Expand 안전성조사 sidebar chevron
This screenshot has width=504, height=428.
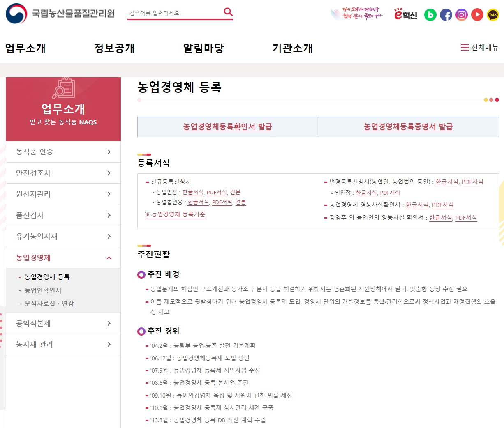109,173
